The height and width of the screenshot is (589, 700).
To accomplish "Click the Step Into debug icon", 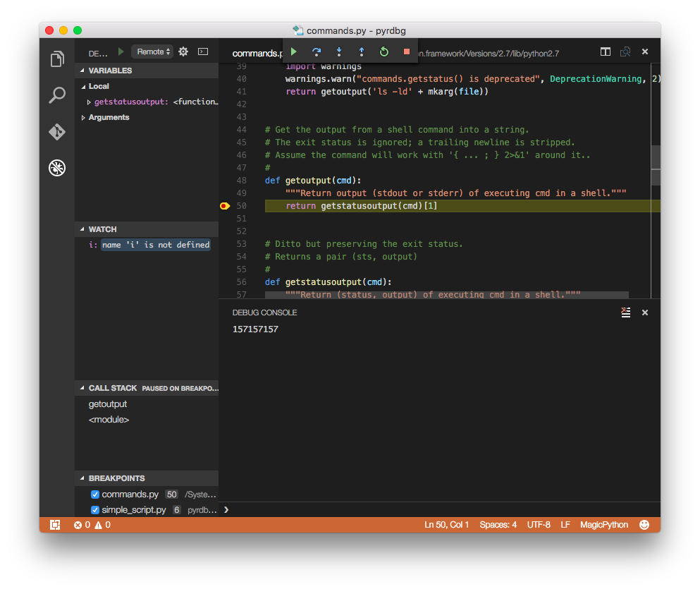I will (338, 51).
